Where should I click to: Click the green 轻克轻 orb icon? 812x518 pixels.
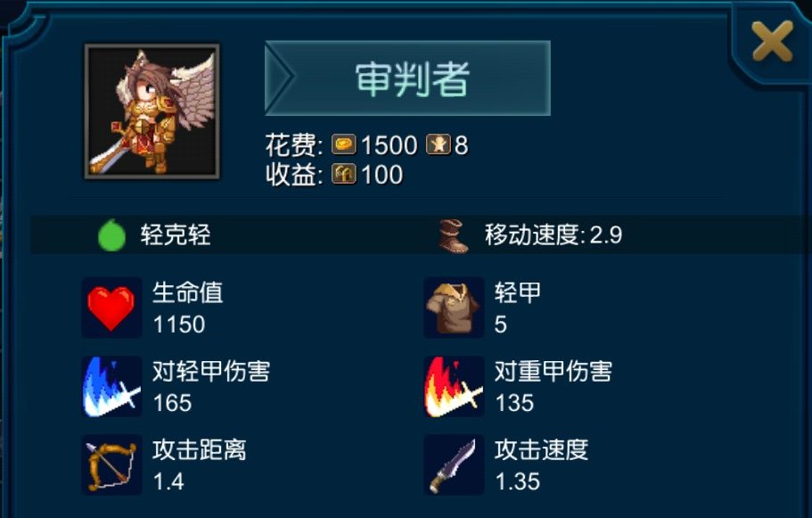pyautogui.click(x=111, y=235)
